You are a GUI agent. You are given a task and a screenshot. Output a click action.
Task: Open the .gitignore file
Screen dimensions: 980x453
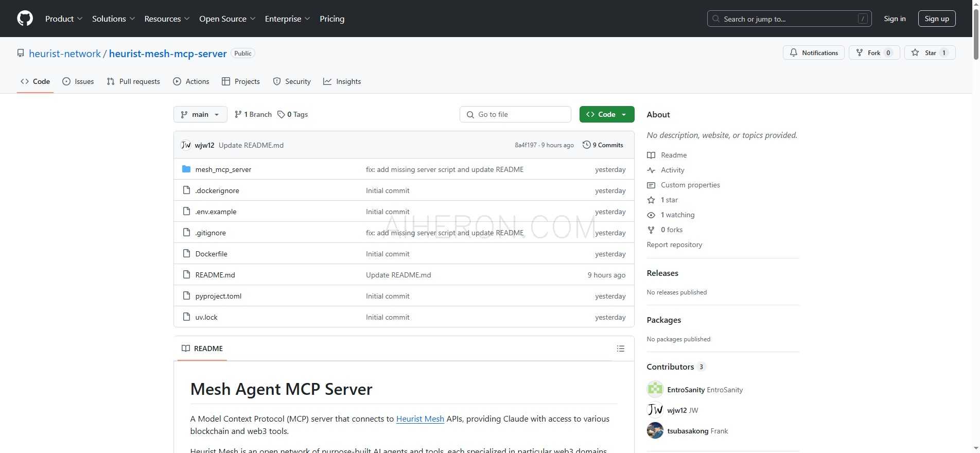click(x=211, y=233)
